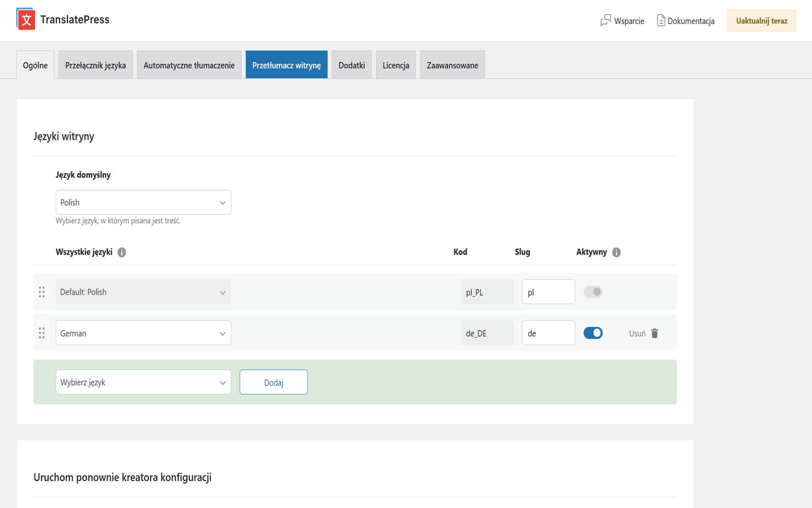Grab the drag handle of German row
Viewport: 812px width, 508px height.
click(x=42, y=333)
